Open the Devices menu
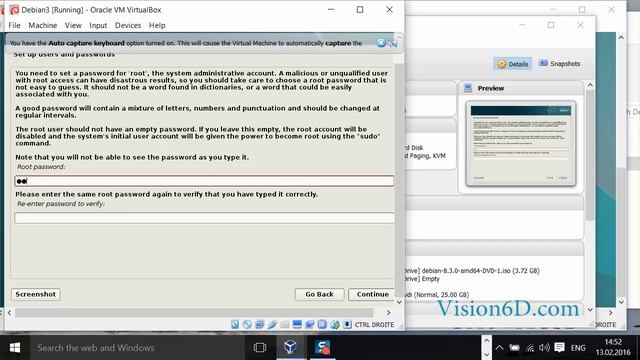Screen dimensions: 640x360 click(x=128, y=25)
